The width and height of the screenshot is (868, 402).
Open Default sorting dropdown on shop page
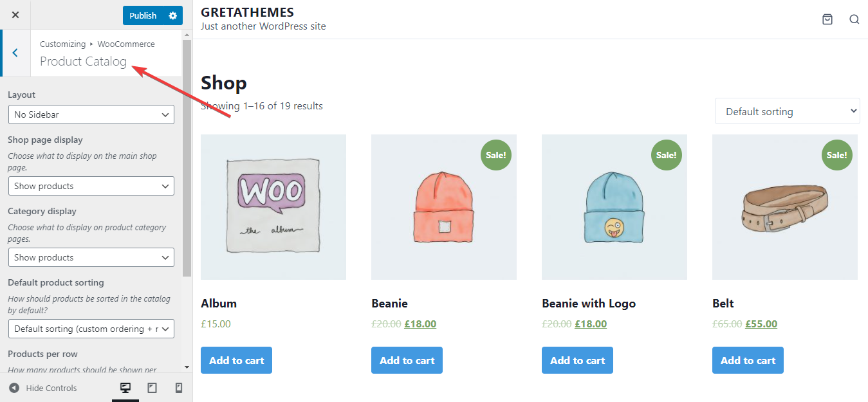click(787, 111)
